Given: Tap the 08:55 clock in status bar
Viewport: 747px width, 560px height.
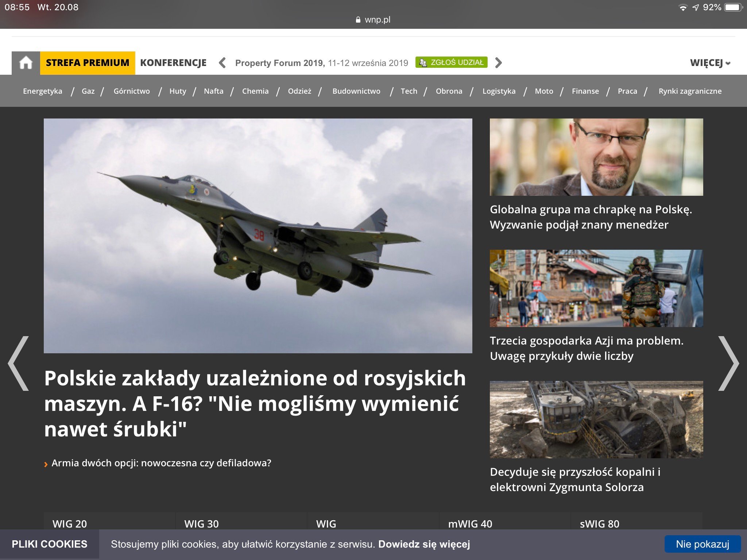Looking at the screenshot, I should pos(17,7).
